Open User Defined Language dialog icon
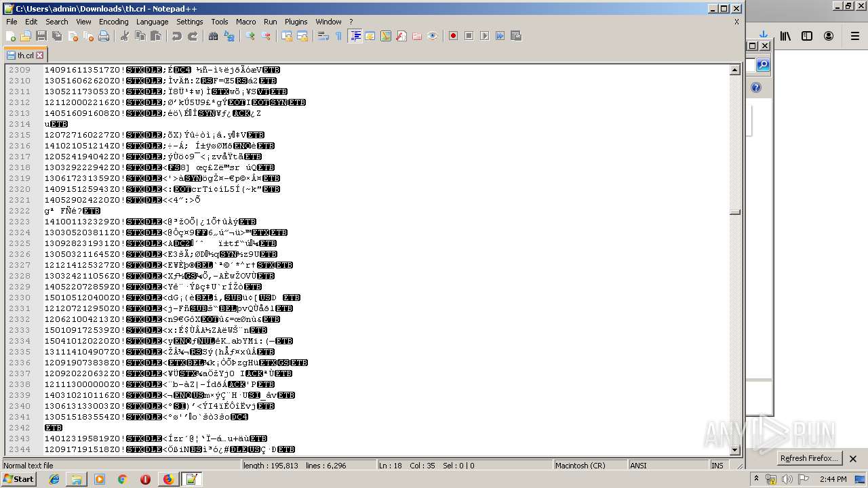 click(x=370, y=36)
